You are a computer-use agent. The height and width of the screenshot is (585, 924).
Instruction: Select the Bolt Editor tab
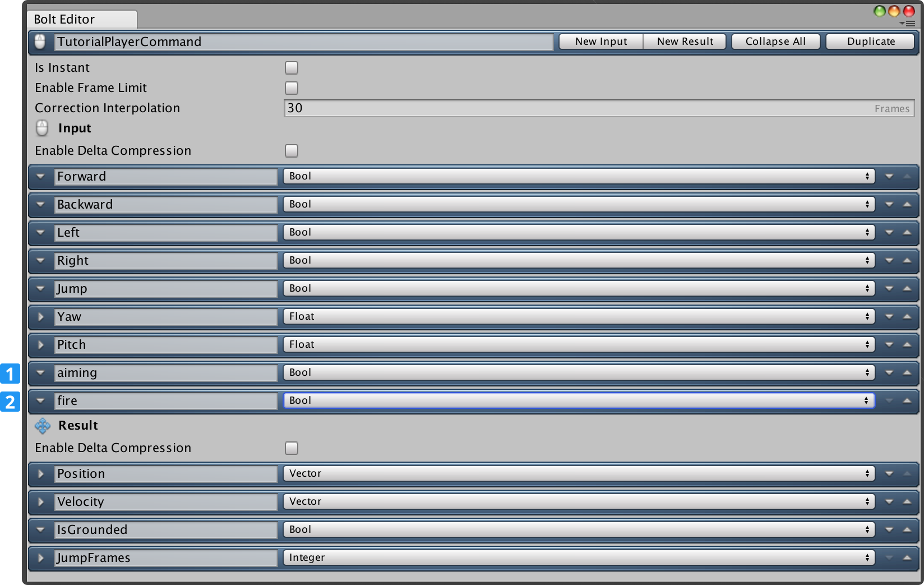pos(82,19)
